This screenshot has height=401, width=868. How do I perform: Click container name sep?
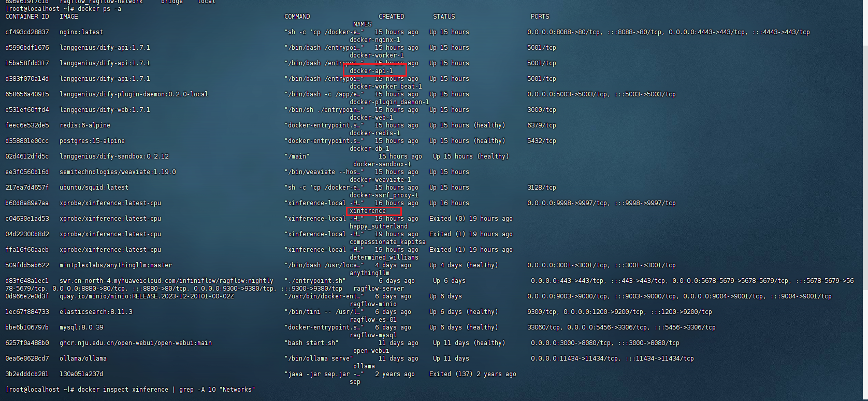click(355, 382)
